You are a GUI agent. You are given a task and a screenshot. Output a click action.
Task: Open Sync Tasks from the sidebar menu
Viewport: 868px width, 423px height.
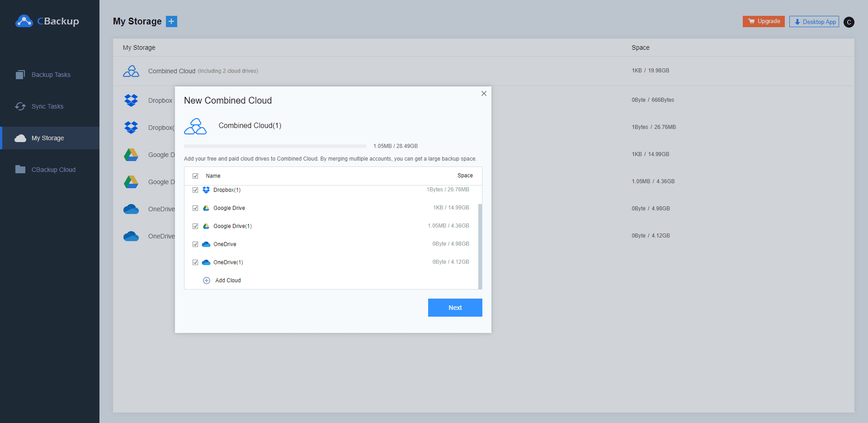tap(47, 106)
